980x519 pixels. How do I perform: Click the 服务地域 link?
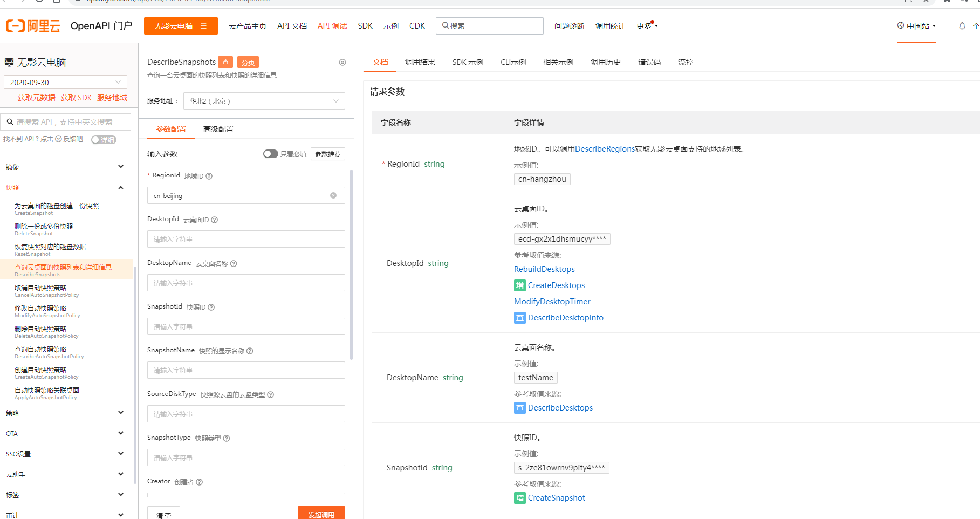pyautogui.click(x=112, y=98)
